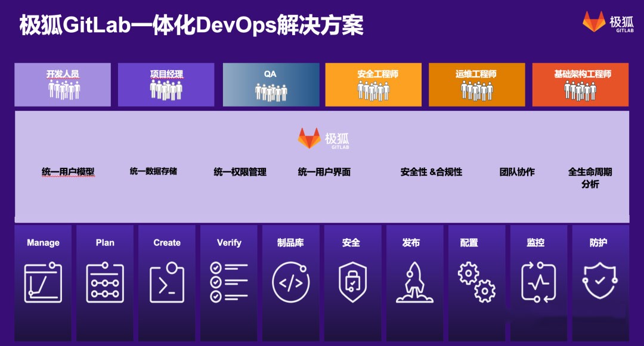Click the 统一数据存储 text

tap(153, 172)
